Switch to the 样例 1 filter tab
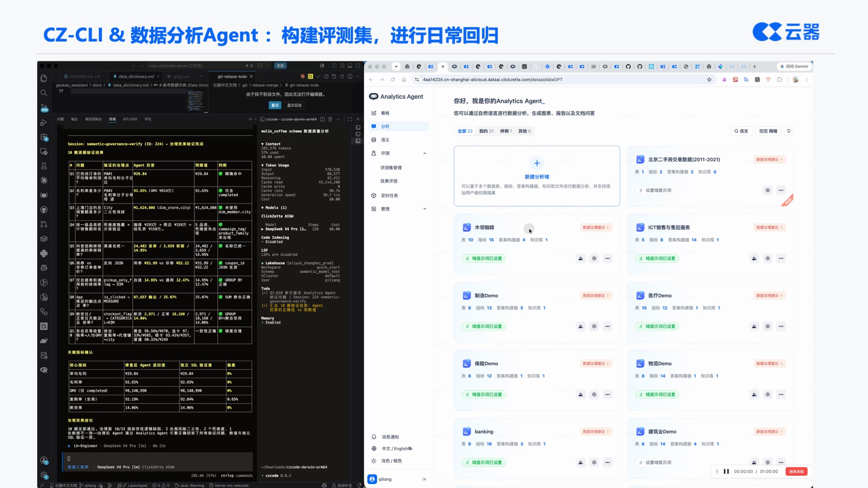This screenshot has width=868, height=488. pos(506,131)
